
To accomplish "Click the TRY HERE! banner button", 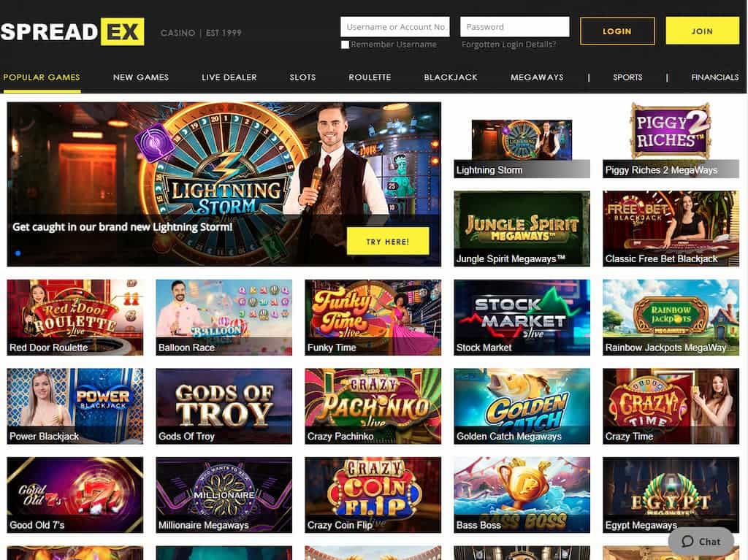I will (x=388, y=242).
